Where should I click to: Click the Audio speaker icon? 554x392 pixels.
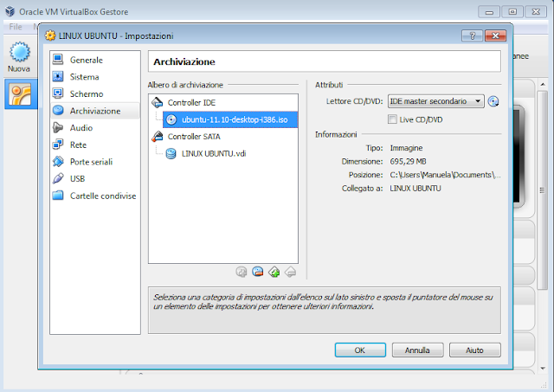[x=58, y=127]
